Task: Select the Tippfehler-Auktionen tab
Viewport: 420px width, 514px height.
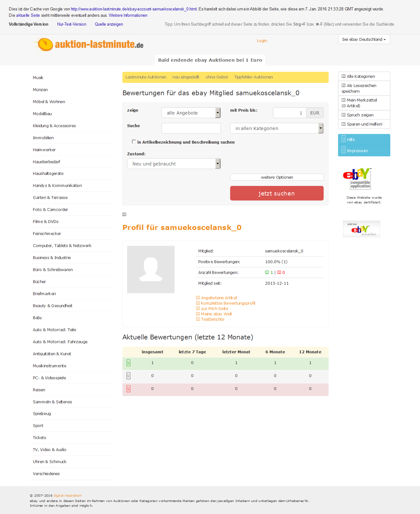Action: click(x=254, y=77)
